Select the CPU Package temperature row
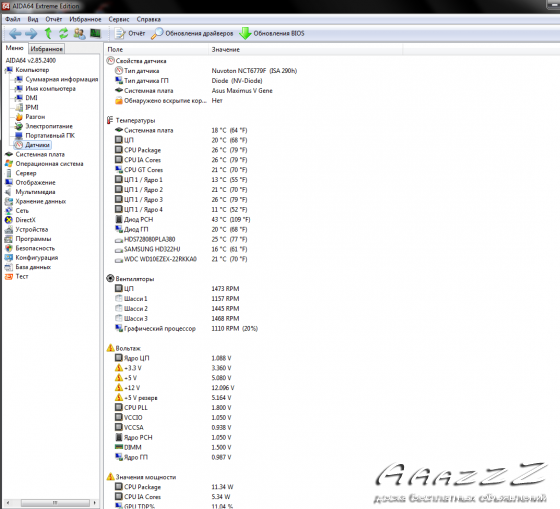The height and width of the screenshot is (509, 560). (x=181, y=150)
